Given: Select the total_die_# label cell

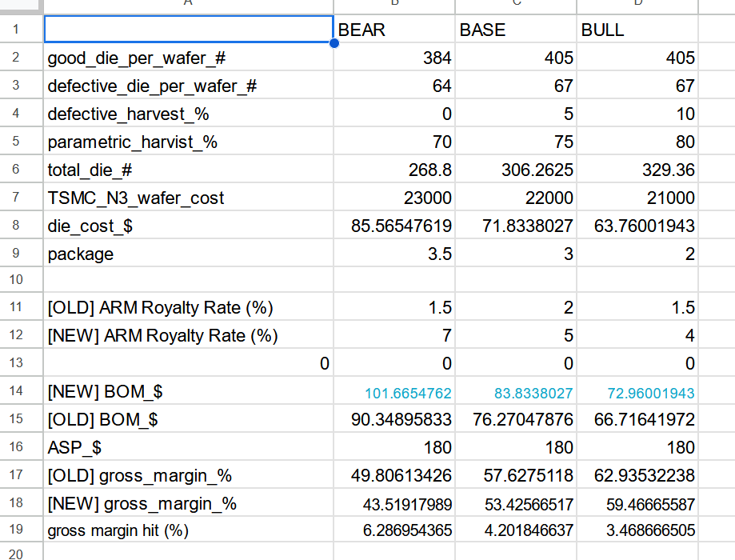Looking at the screenshot, I should point(189,170).
